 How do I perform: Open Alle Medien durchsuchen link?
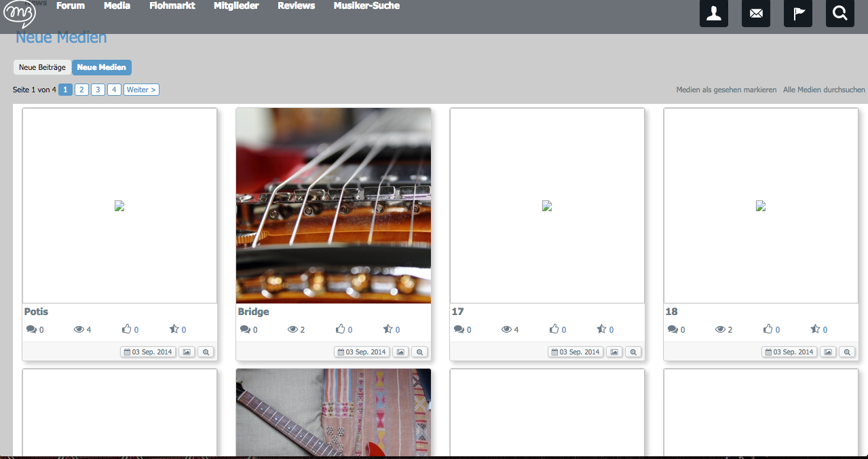pos(824,90)
